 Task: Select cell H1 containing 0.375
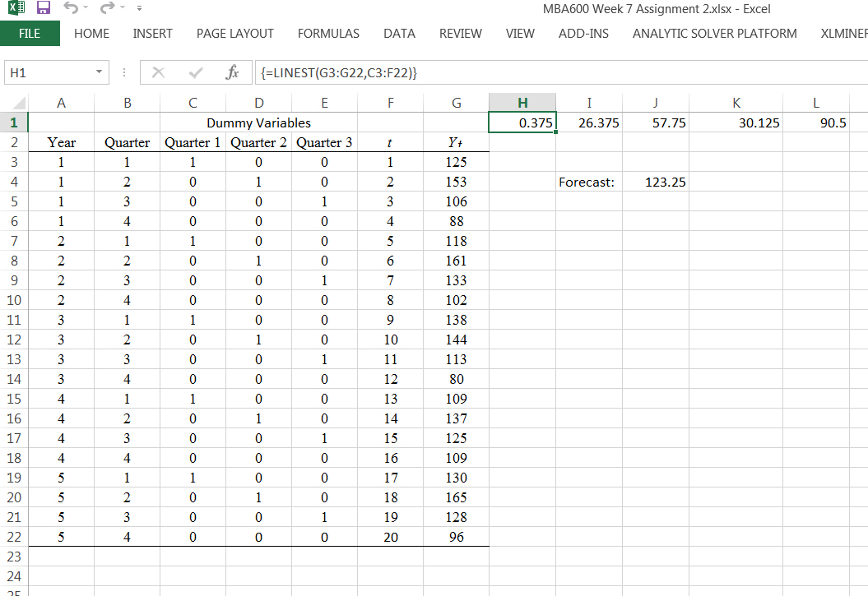click(522, 122)
